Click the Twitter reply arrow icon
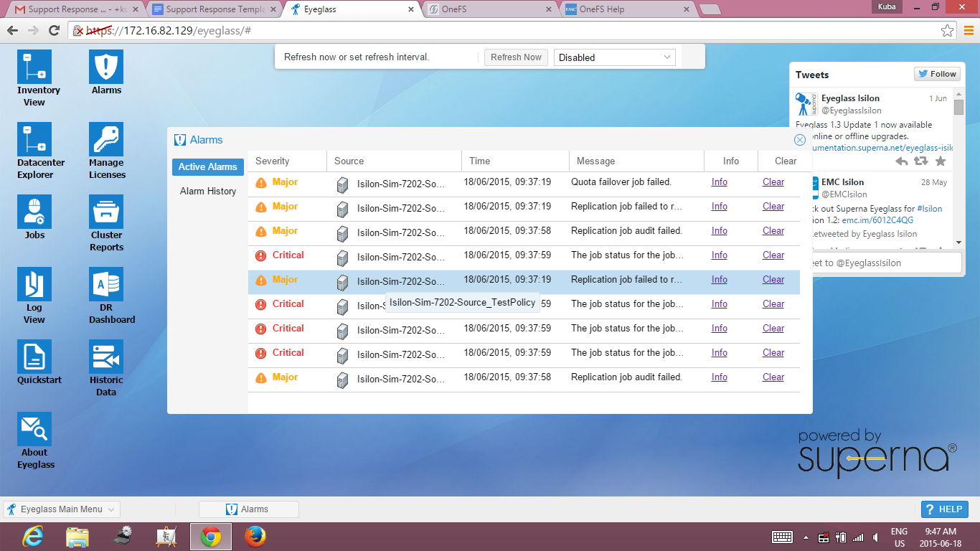 902,161
